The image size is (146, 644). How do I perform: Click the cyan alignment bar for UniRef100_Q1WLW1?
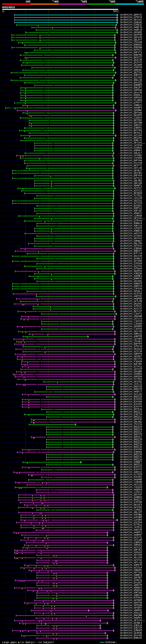tap(66, 22)
